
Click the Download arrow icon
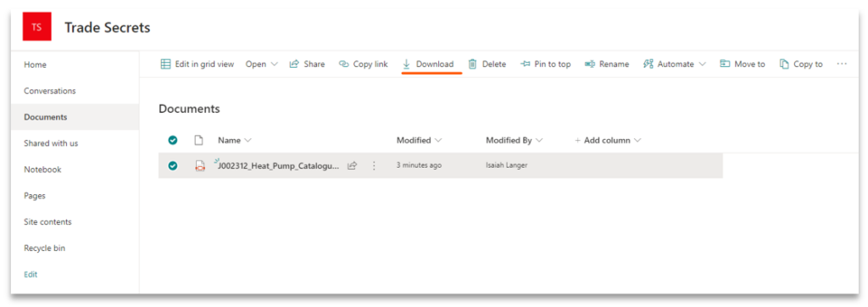[x=406, y=64]
